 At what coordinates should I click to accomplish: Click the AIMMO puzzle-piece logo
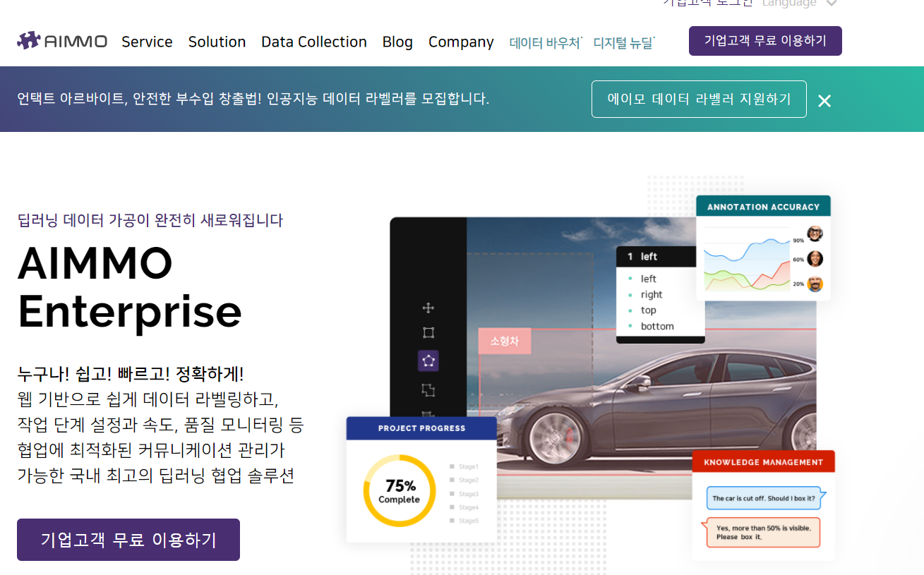[62, 41]
